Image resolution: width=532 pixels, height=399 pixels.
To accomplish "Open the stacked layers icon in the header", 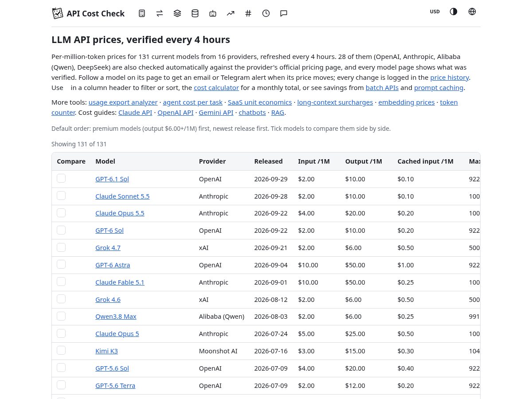I will (177, 13).
